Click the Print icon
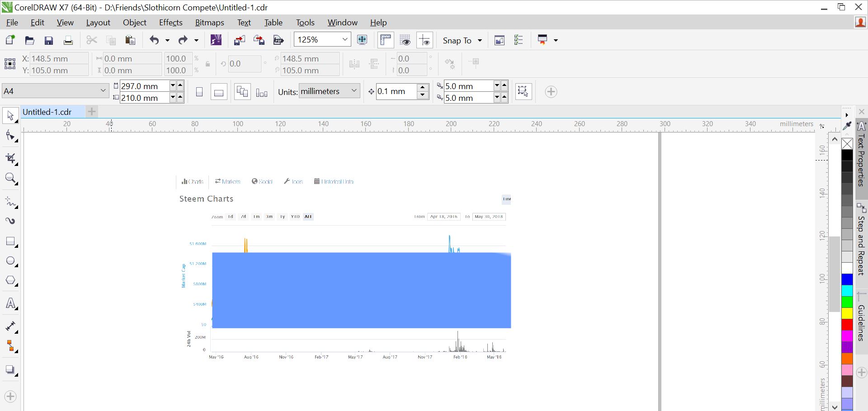 coord(68,40)
